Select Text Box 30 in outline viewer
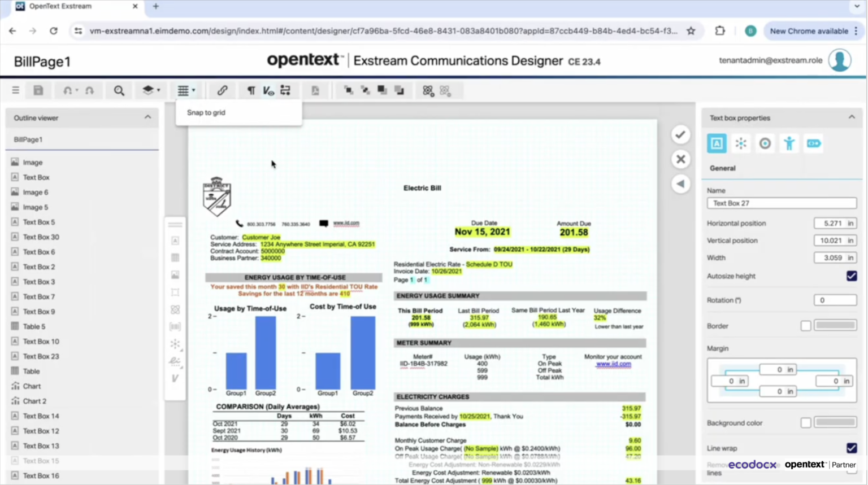 [41, 237]
